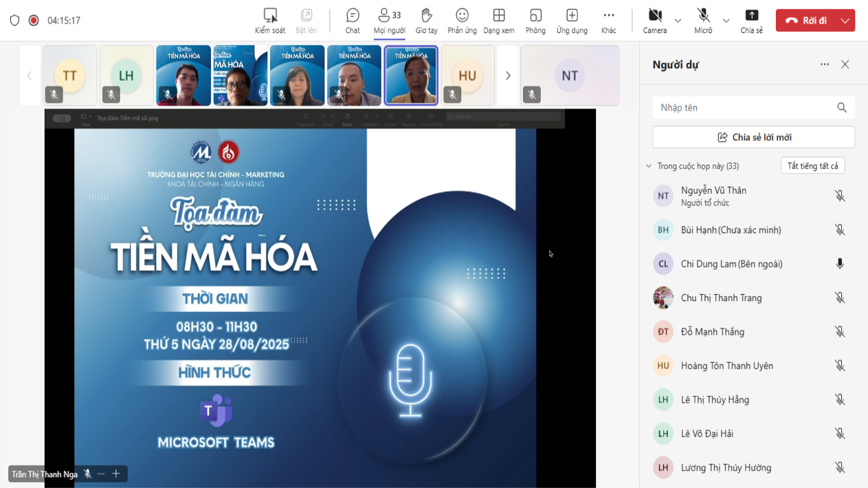Click Tắt tiếng tất cả button
The image size is (868, 488).
(x=812, y=166)
